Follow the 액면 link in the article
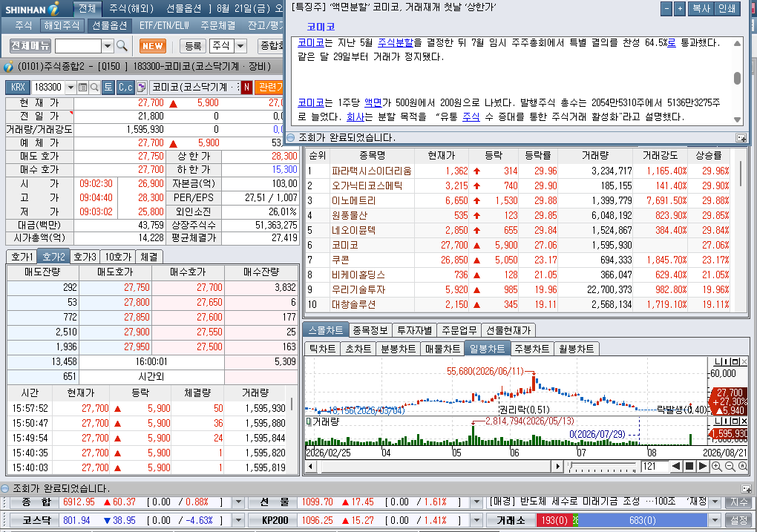 pos(373,103)
